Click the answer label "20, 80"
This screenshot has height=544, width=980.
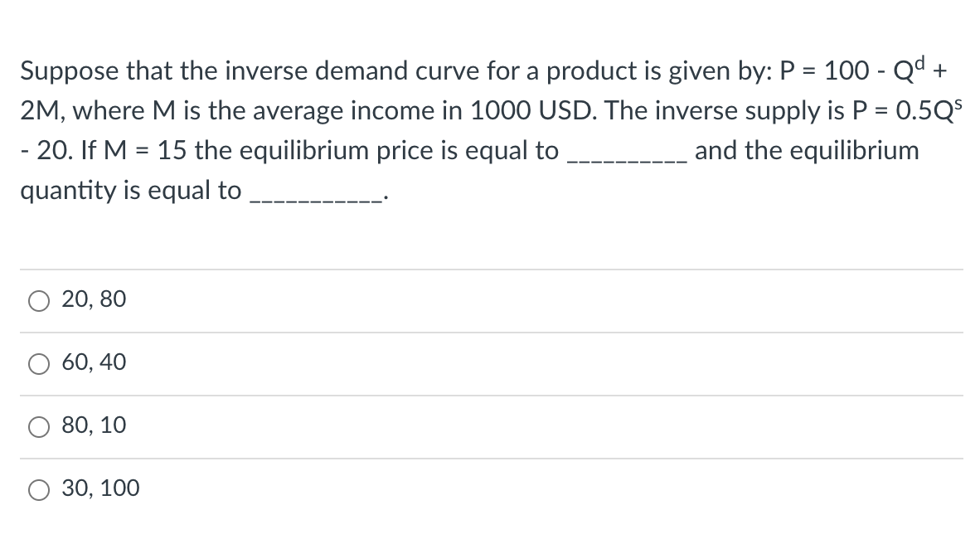(92, 299)
